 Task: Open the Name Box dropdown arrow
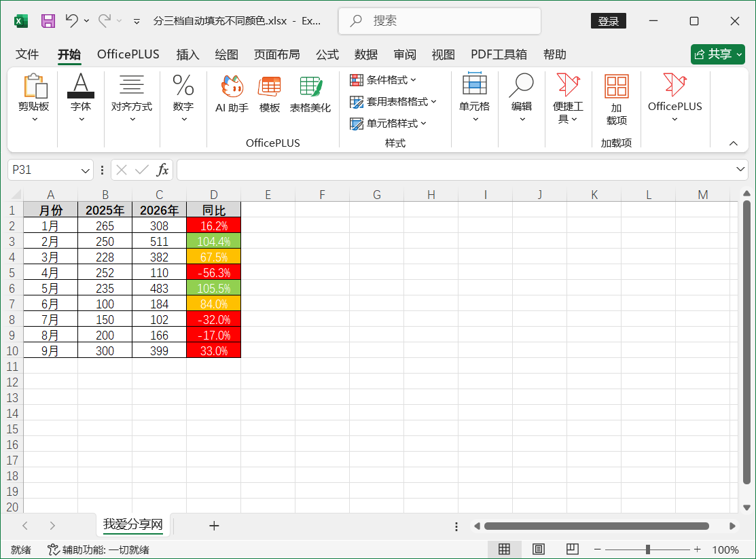(86, 170)
